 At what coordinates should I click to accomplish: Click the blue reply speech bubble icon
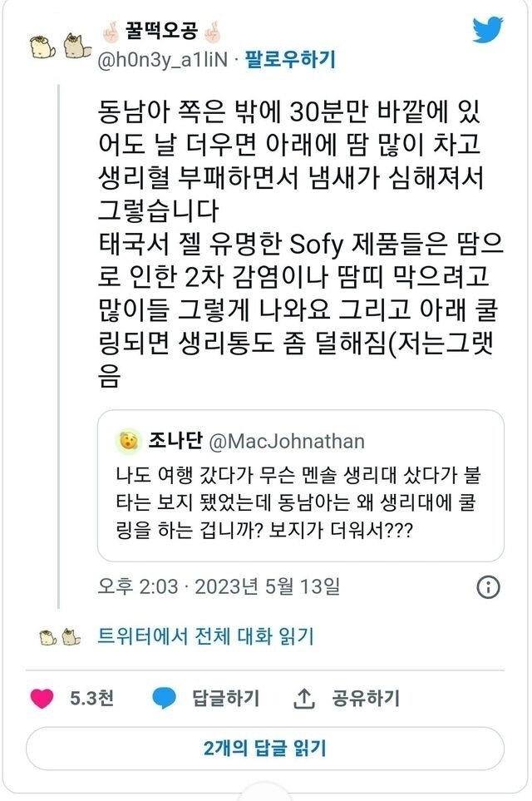(x=164, y=699)
